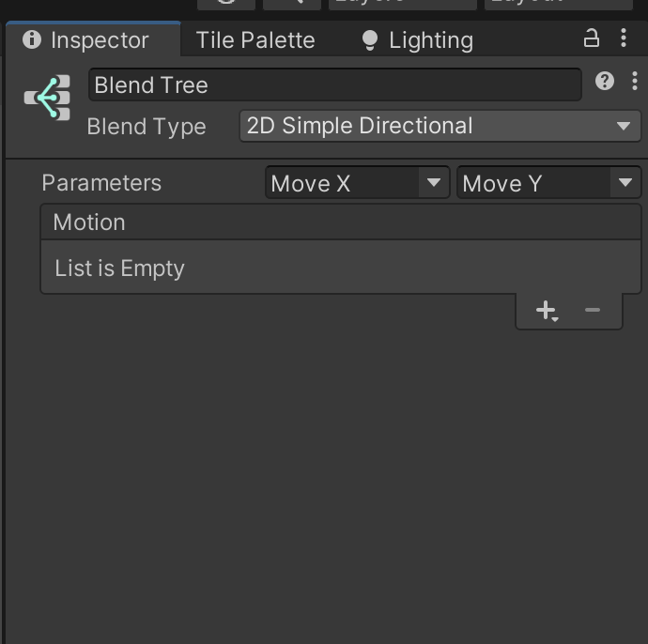Switch to the Tile Palette tab
648x644 pixels.
click(255, 40)
